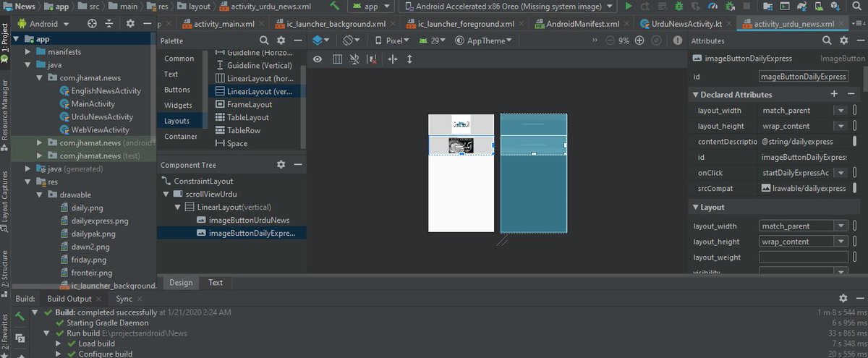Click the Make Project hammer icon
868x358 pixels.
pos(334,6)
